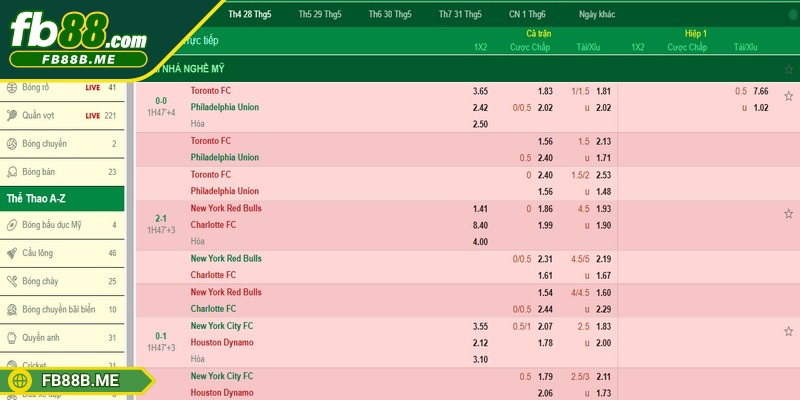The height and width of the screenshot is (400, 800).
Task: Bet Toronto FC 1X2 odds 3.65
Action: pyautogui.click(x=480, y=91)
